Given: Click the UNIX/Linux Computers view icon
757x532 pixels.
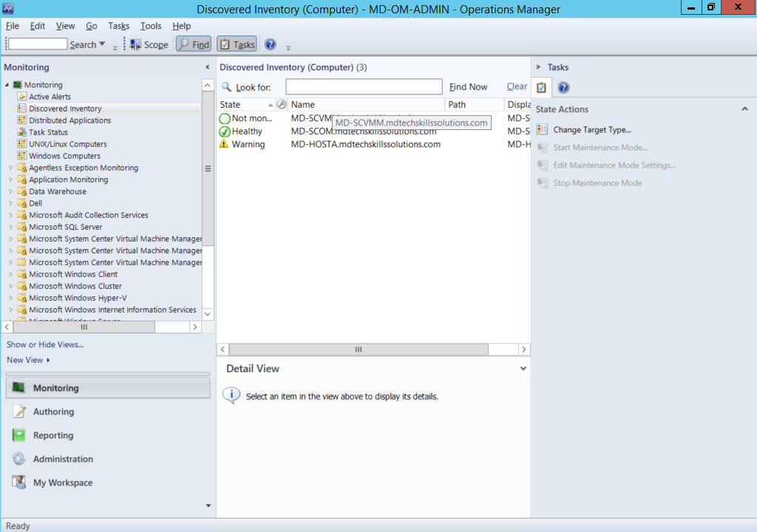Looking at the screenshot, I should (x=21, y=144).
